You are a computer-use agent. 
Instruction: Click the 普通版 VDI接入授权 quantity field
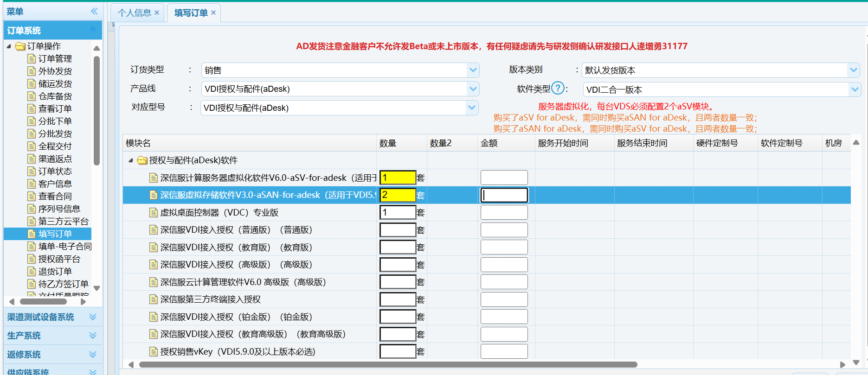tap(398, 230)
